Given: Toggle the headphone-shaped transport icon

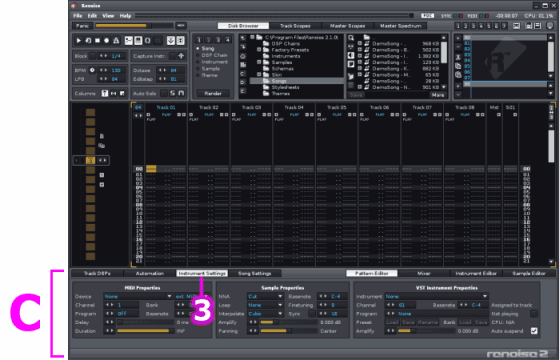Looking at the screenshot, I should pyautogui.click(x=148, y=41).
